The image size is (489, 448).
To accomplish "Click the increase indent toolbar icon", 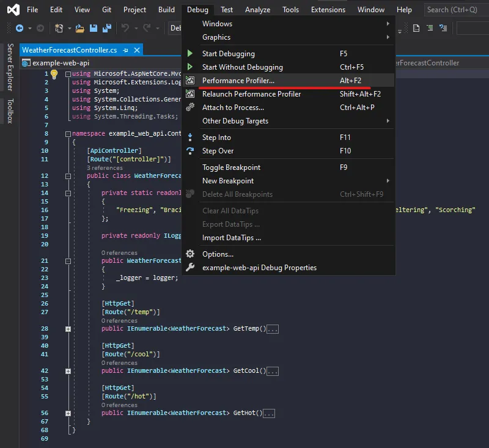I will point(430,28).
